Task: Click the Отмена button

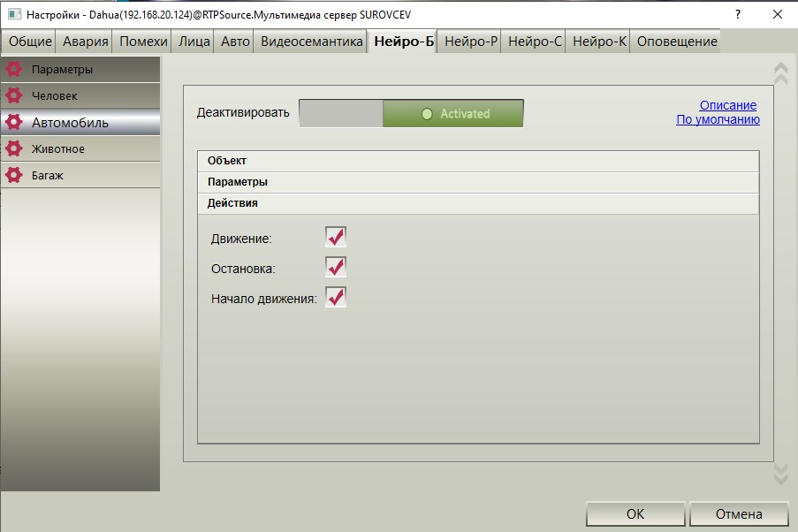Action: click(739, 514)
